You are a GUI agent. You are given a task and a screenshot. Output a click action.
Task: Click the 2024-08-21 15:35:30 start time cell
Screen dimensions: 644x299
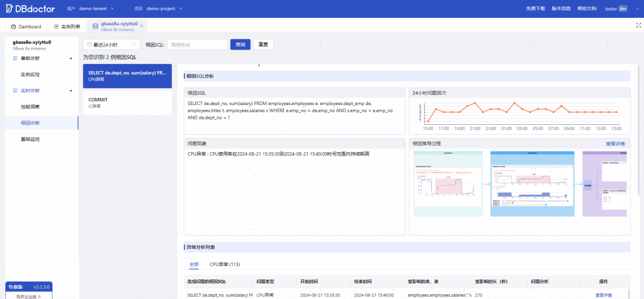320,295
